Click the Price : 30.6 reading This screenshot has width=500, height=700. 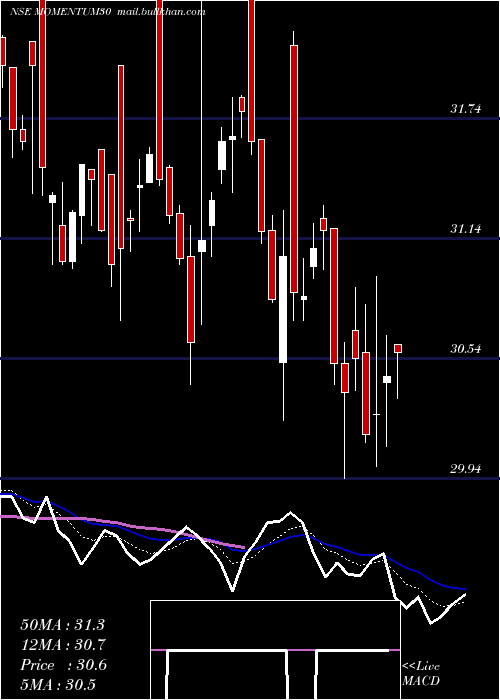click(x=63, y=665)
